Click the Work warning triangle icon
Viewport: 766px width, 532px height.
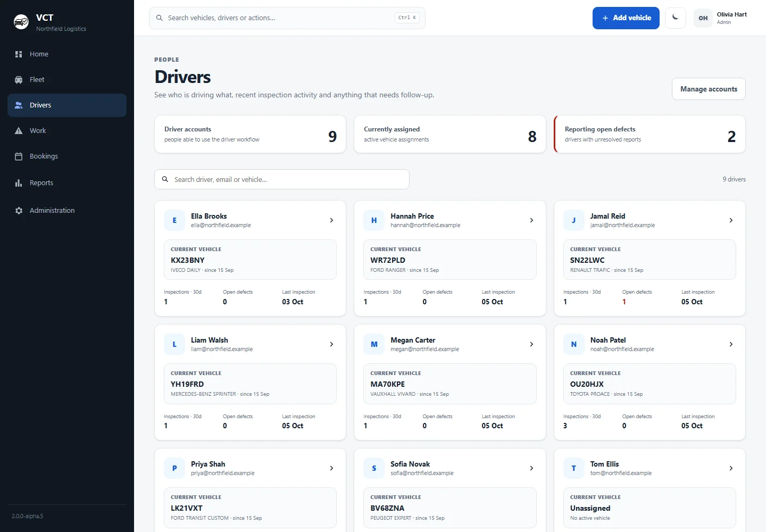click(19, 131)
